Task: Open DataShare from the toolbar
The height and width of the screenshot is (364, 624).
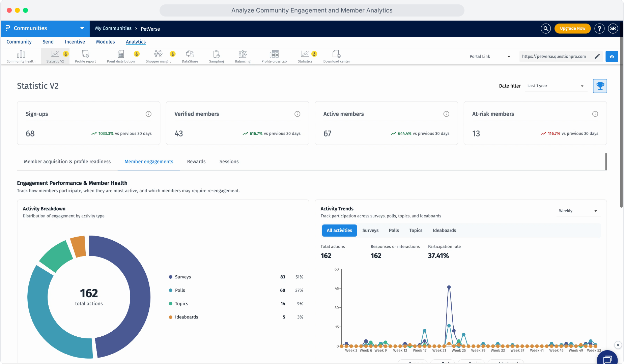Action: (190, 56)
